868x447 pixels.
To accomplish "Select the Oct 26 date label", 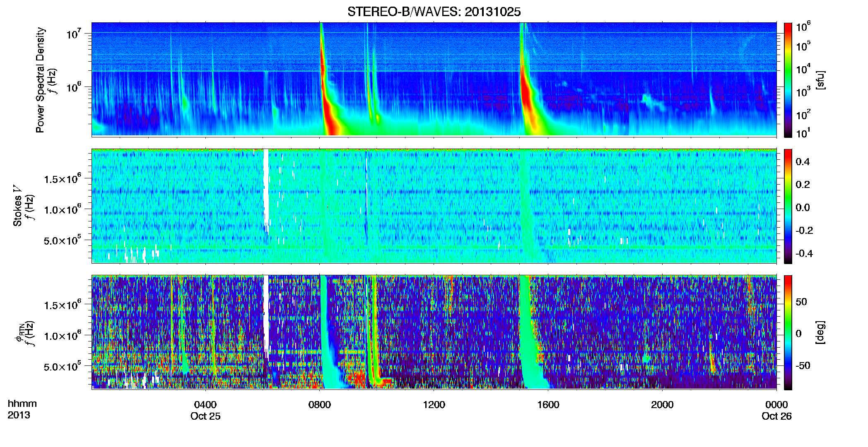I will coord(776,416).
